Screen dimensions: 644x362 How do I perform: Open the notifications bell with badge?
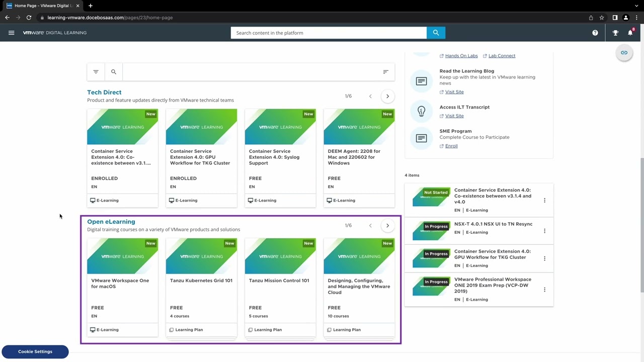coord(630,32)
